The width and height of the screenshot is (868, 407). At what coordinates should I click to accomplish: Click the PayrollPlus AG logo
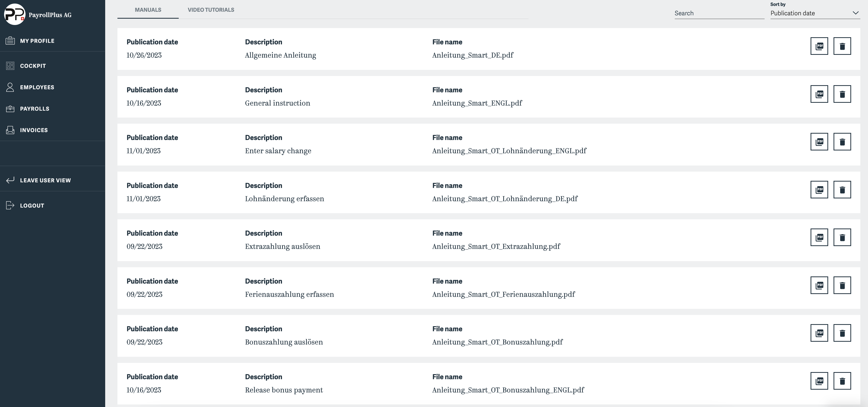(15, 15)
